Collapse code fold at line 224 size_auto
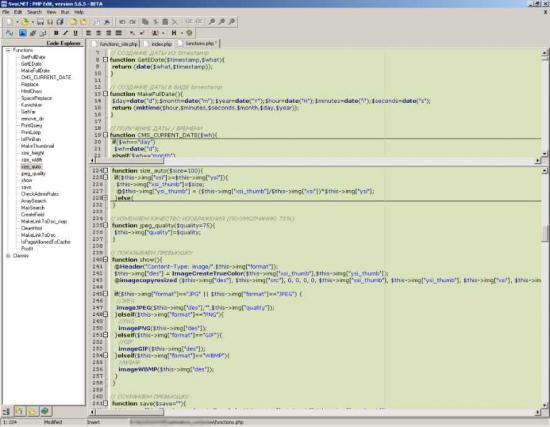 point(105,171)
